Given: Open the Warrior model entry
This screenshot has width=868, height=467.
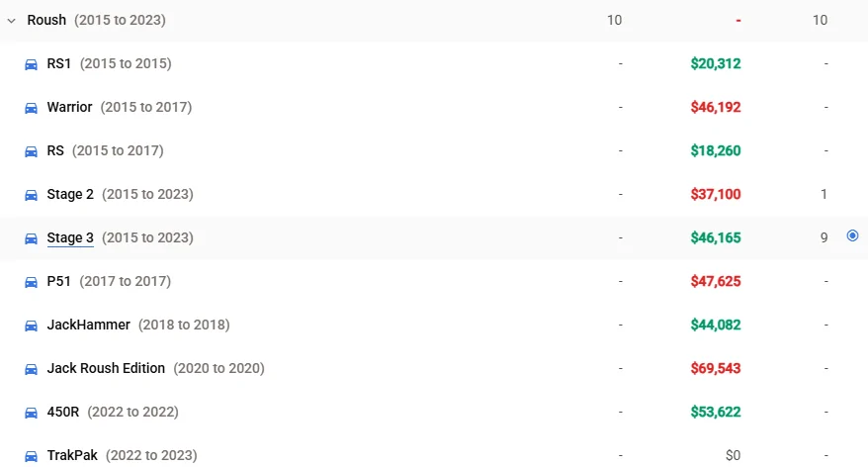Looking at the screenshot, I should pyautogui.click(x=69, y=107).
